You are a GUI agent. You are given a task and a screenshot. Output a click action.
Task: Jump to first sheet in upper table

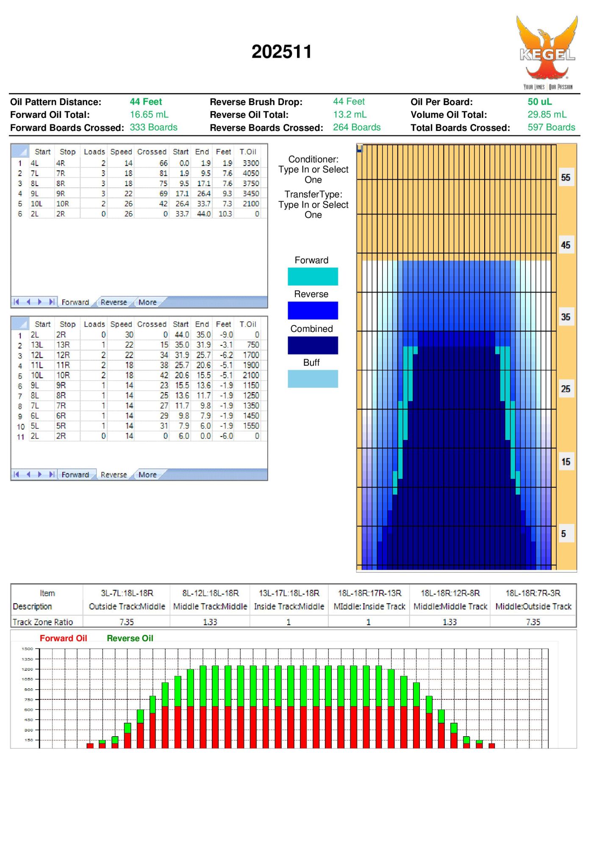point(17,302)
